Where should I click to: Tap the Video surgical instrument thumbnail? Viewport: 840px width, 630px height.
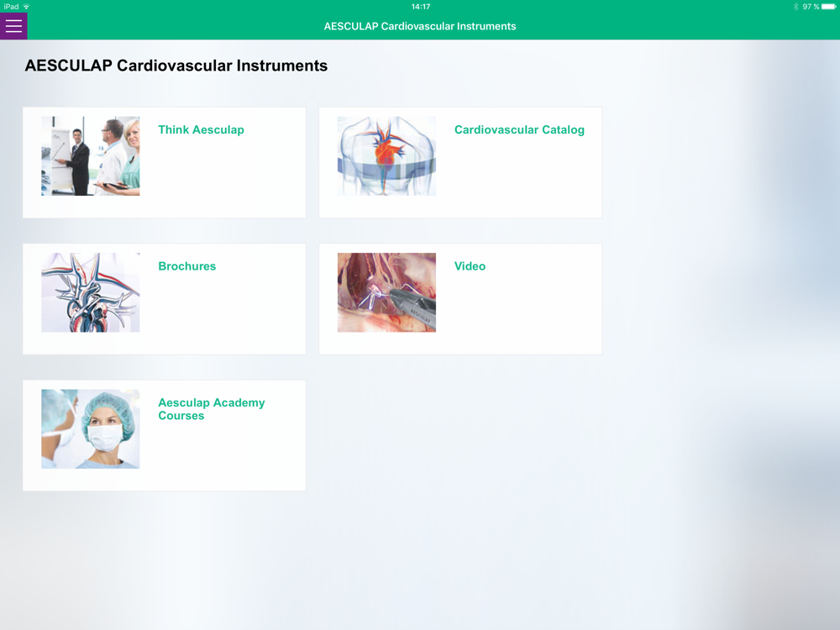tap(386, 292)
